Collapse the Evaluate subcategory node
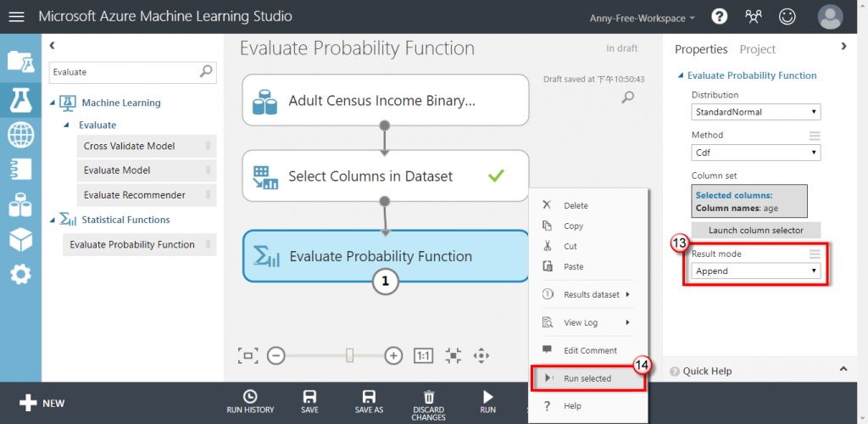This screenshot has width=868, height=424. point(68,126)
